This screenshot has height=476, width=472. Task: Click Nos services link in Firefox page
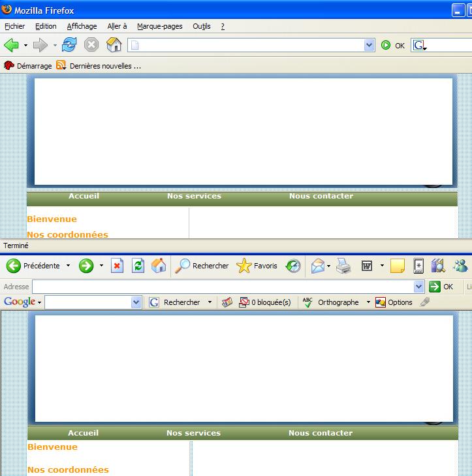195,196
